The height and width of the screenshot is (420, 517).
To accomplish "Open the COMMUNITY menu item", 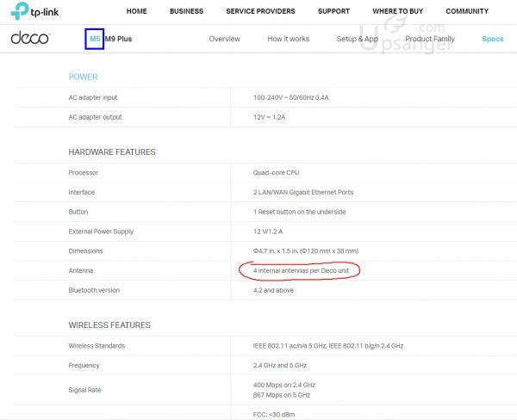I will [467, 11].
